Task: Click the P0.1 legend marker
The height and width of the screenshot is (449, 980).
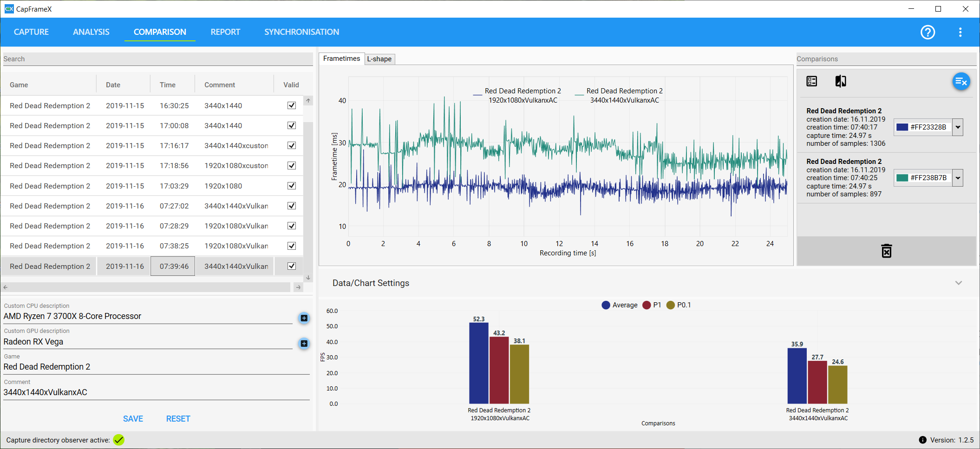Action: tap(670, 305)
